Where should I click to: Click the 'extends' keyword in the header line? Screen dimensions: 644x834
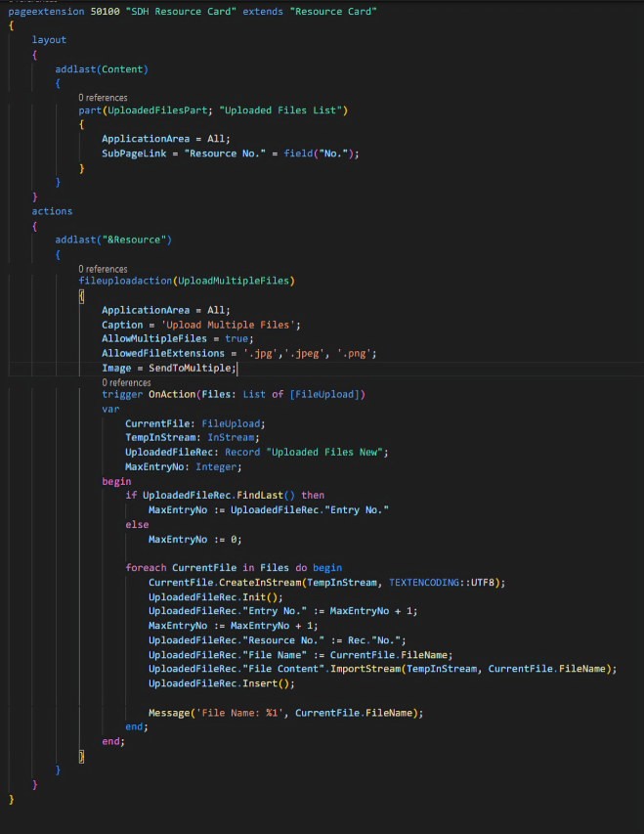coord(263,11)
